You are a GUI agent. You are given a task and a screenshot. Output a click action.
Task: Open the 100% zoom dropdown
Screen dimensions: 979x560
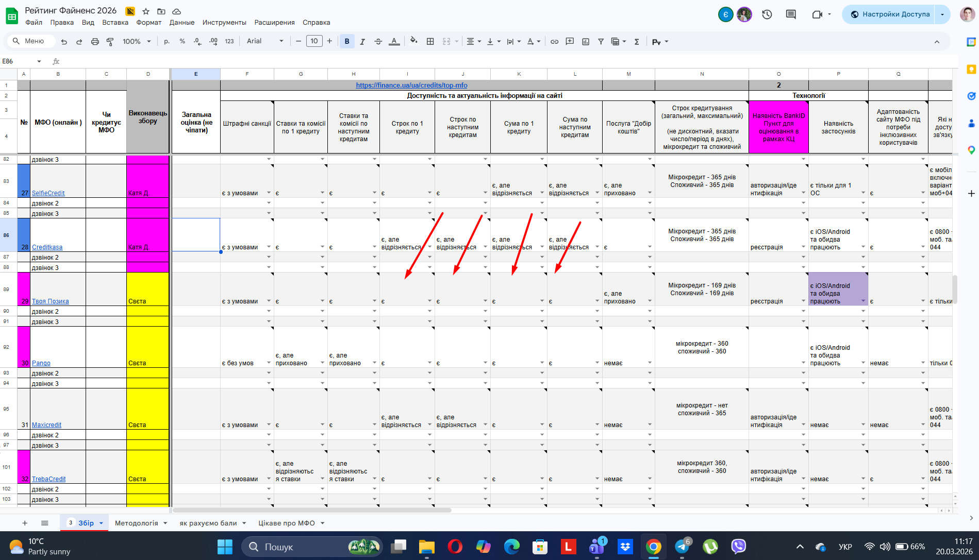coord(137,41)
